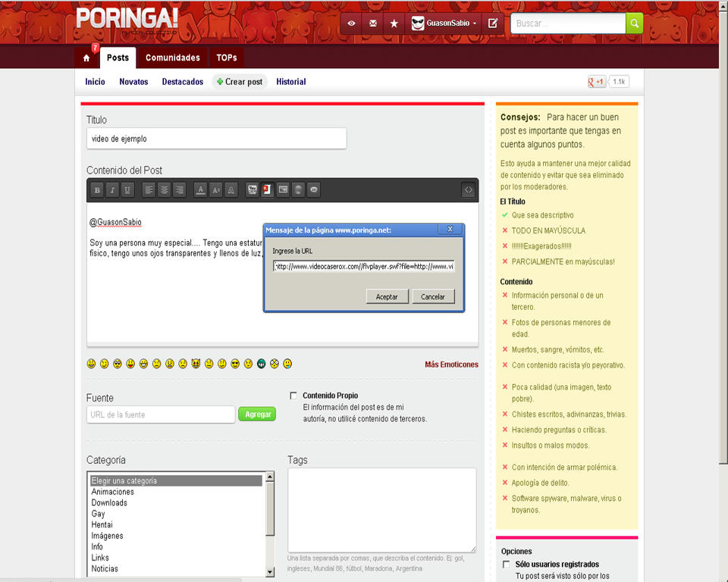This screenshot has width=728, height=582.
Task: Click the insert image icon
Action: tap(283, 190)
